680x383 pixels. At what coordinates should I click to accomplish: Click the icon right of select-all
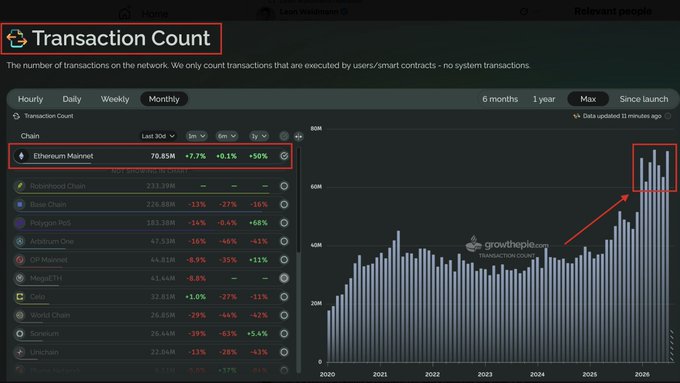pos(298,136)
